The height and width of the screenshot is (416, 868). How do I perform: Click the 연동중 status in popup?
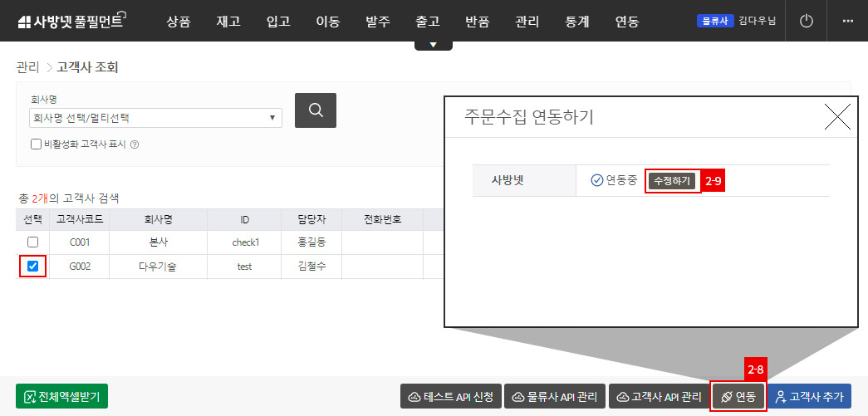[x=615, y=180]
